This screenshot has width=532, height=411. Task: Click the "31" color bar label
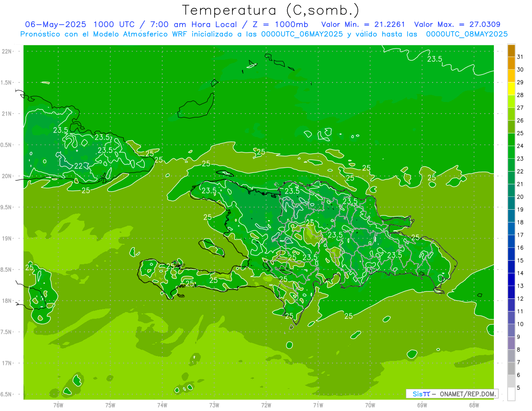(x=520, y=57)
